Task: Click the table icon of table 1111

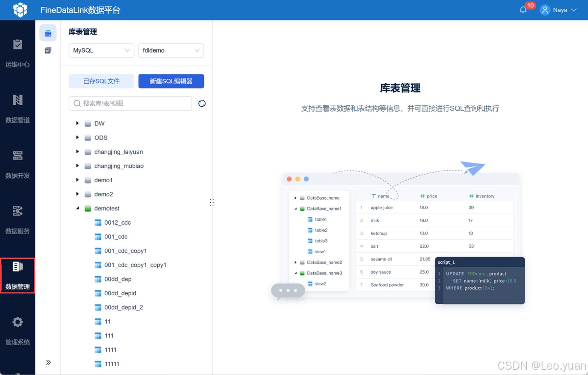Action: point(98,350)
